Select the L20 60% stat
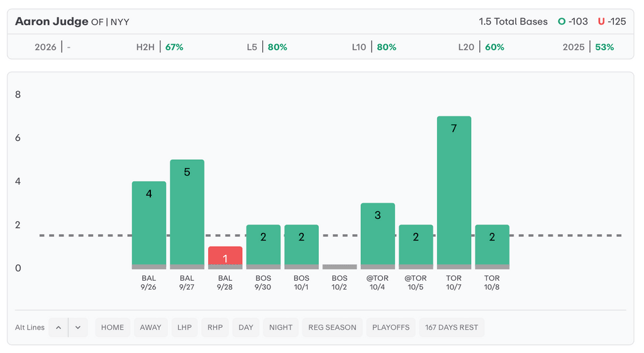This screenshot has width=644, height=353. click(x=481, y=47)
